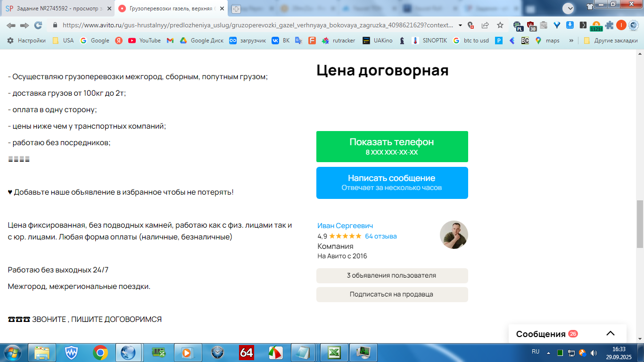Show hidden system tray icons arrow
This screenshot has height=362, width=644.
[x=548, y=353]
